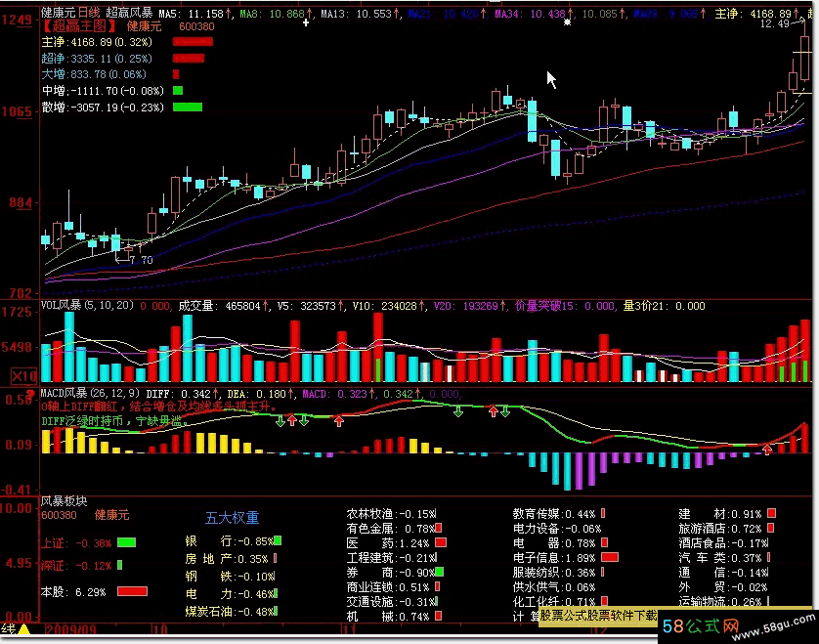Click the white star marker above chart
The height and width of the screenshot is (644, 819).
click(567, 21)
